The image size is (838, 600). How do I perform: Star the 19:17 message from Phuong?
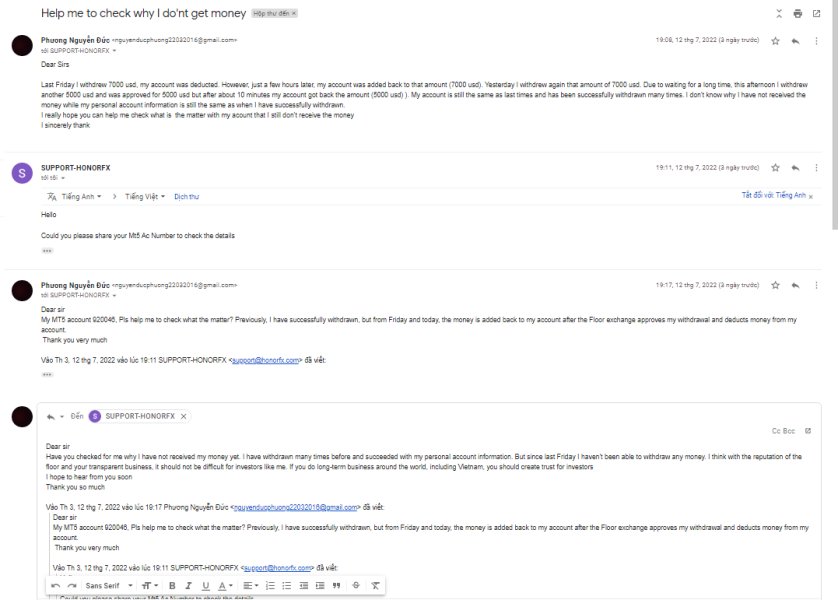pos(775,285)
